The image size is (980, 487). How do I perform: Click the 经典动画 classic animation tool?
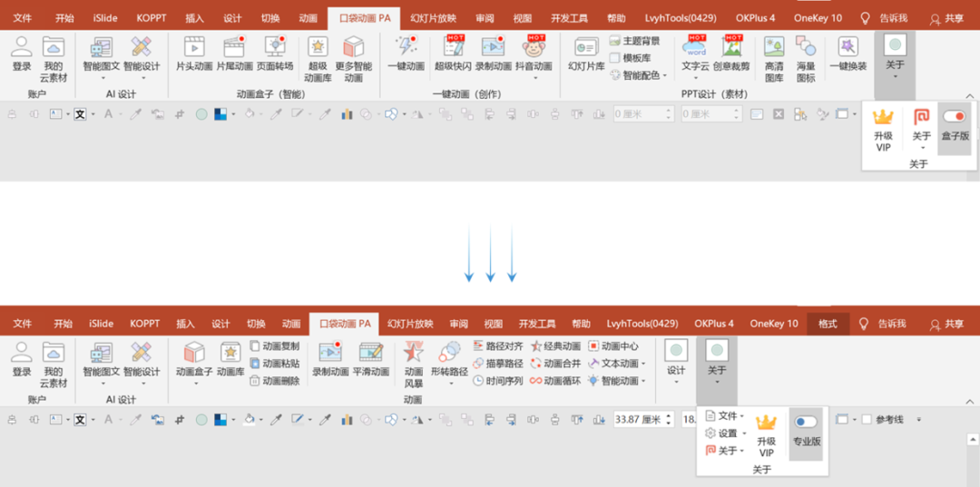[x=555, y=346]
